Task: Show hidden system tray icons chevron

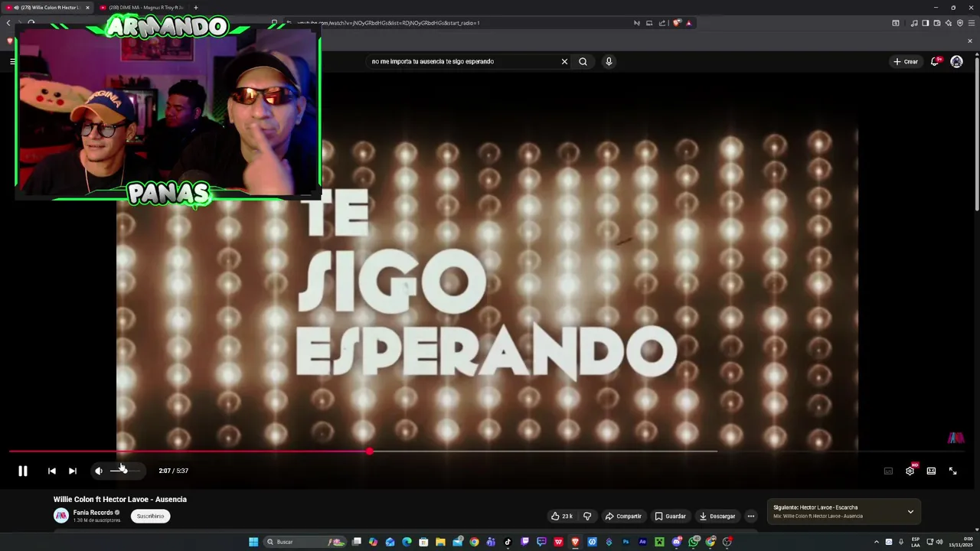Action: click(877, 542)
